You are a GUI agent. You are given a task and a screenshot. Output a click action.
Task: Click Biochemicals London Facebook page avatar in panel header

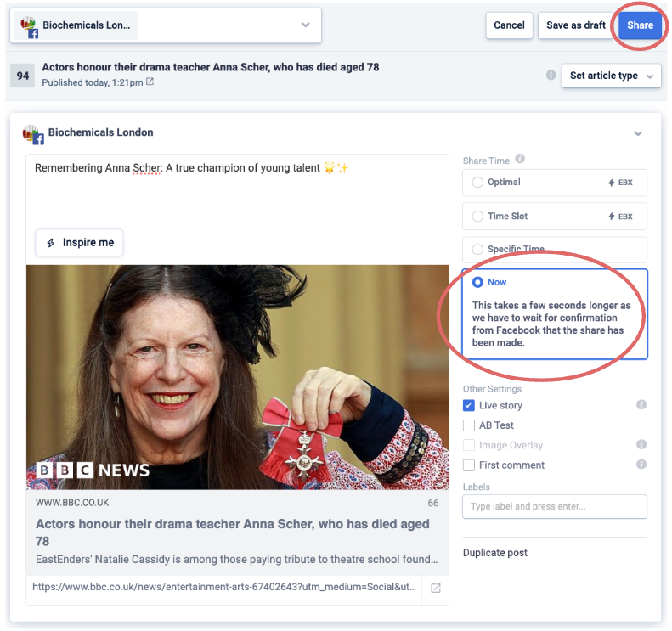pyautogui.click(x=32, y=133)
